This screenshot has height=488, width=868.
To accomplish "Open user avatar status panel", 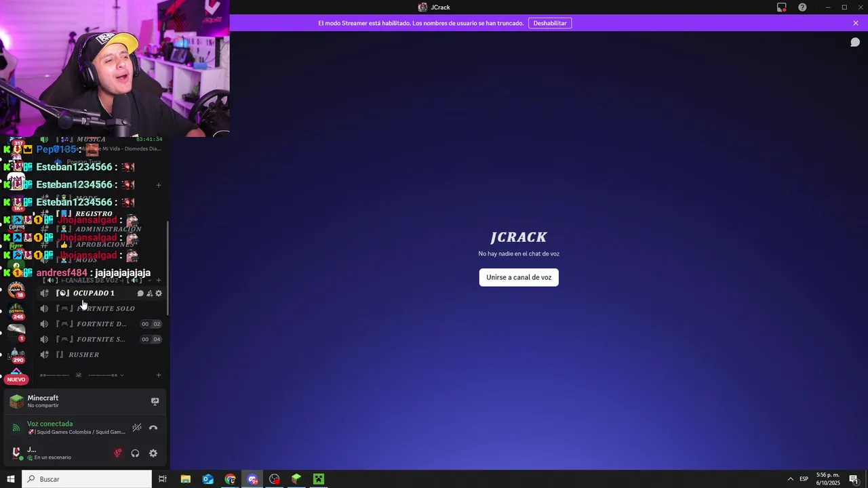I will pyautogui.click(x=16, y=453).
